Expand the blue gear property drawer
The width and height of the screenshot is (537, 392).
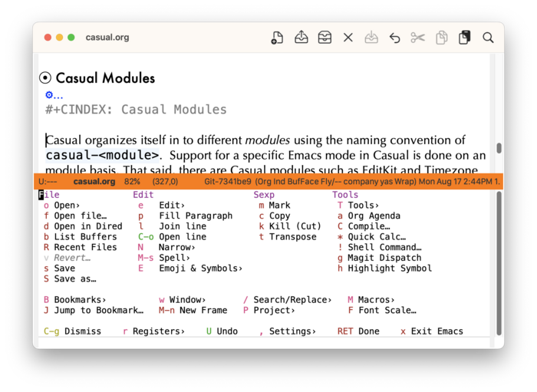click(x=54, y=95)
